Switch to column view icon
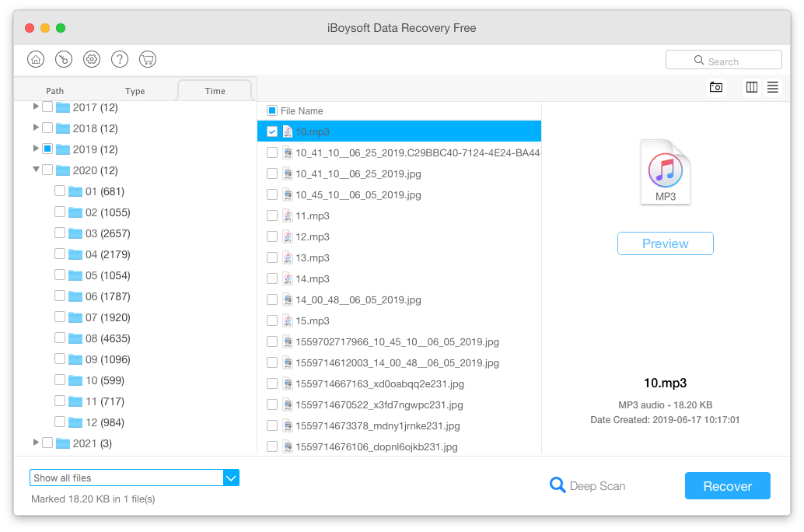 751,87
